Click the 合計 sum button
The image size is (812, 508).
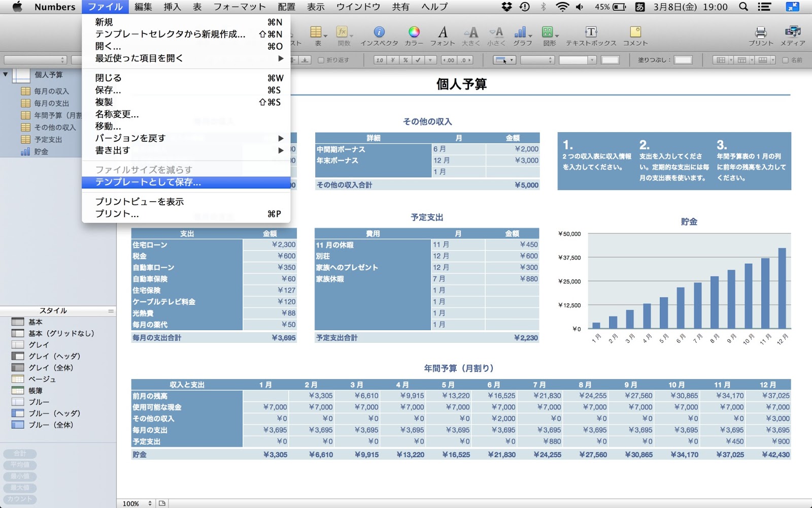click(20, 453)
